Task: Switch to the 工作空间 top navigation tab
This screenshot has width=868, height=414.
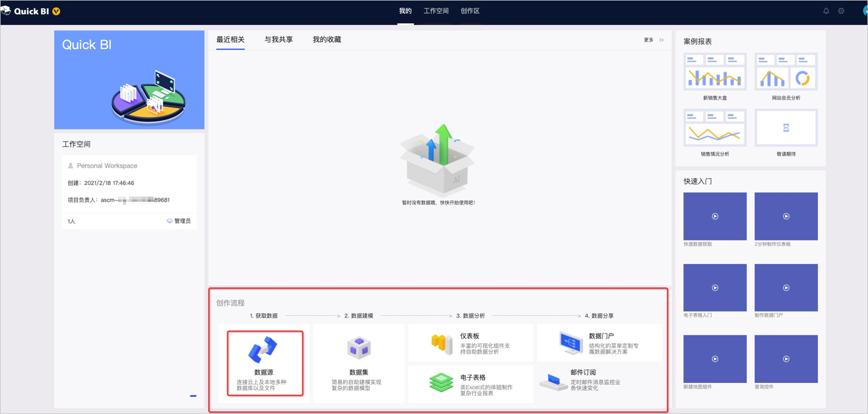Action: pyautogui.click(x=436, y=11)
